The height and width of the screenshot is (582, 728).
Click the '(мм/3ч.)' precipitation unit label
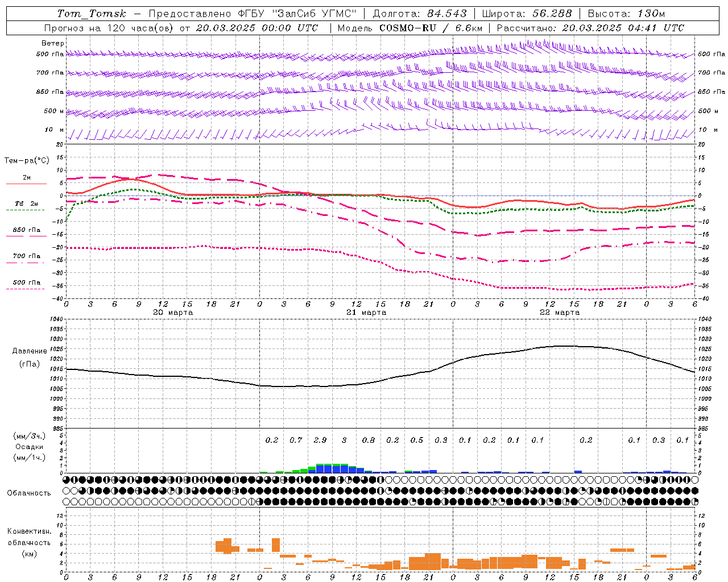point(28,436)
